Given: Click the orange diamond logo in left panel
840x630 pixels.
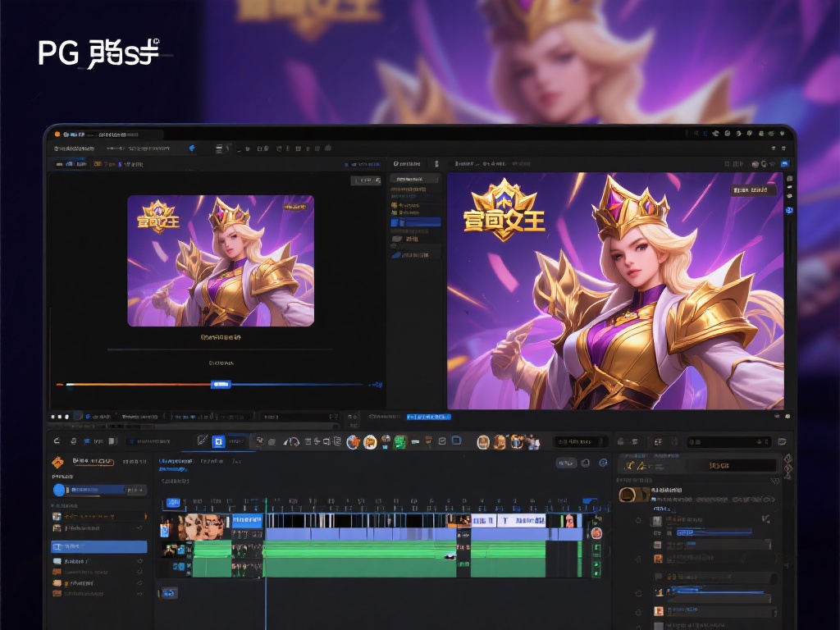Looking at the screenshot, I should (x=57, y=463).
